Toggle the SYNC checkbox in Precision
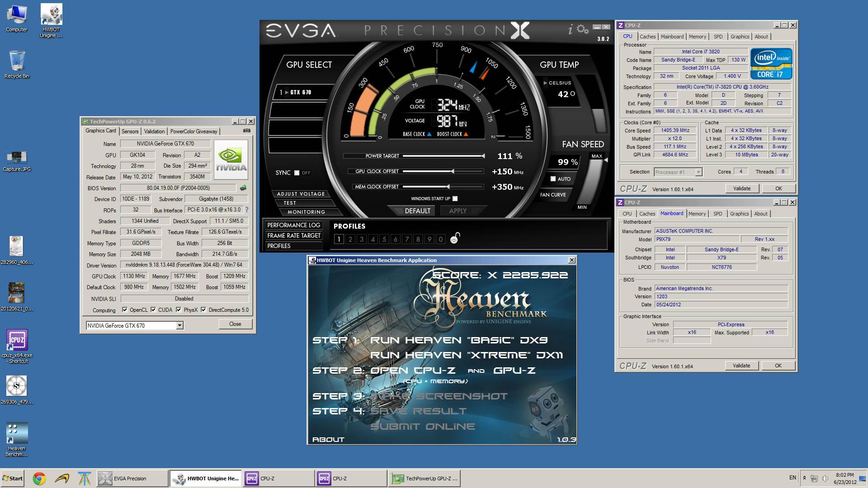The height and width of the screenshot is (488, 868). [297, 173]
